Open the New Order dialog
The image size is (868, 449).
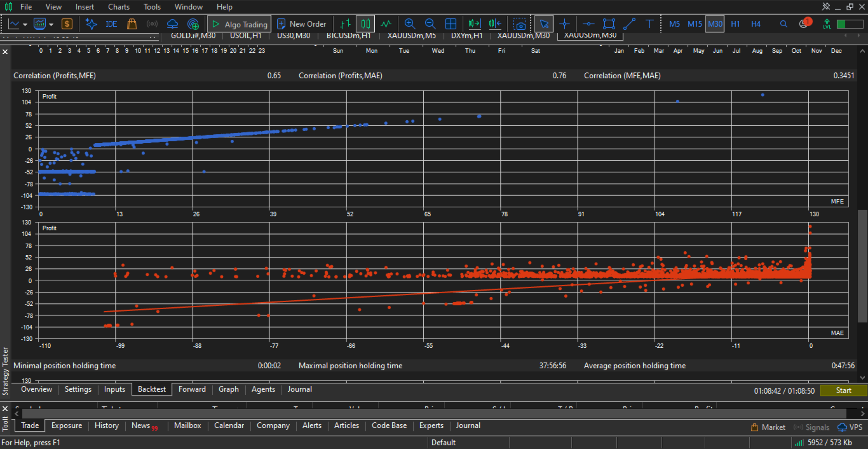pyautogui.click(x=301, y=24)
